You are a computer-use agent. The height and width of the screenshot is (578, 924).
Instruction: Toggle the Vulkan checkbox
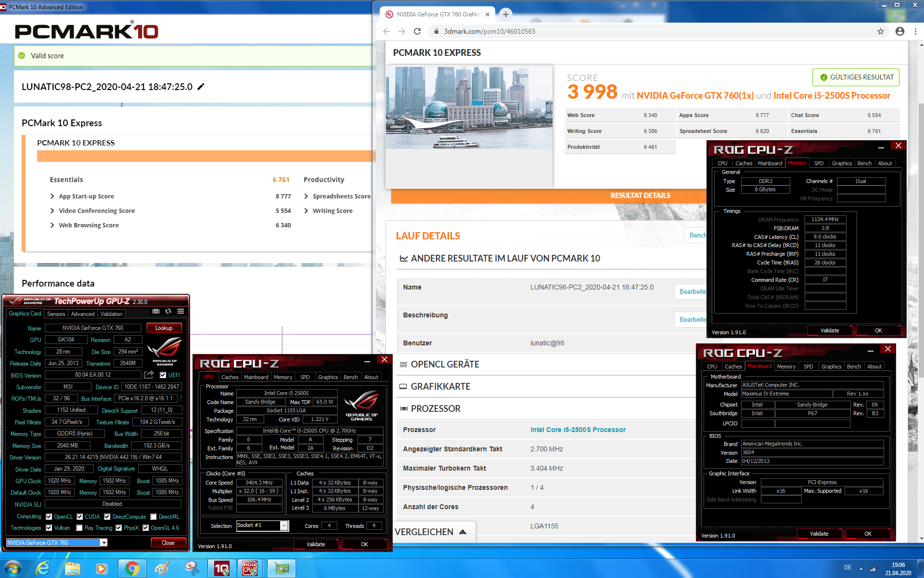(x=49, y=528)
